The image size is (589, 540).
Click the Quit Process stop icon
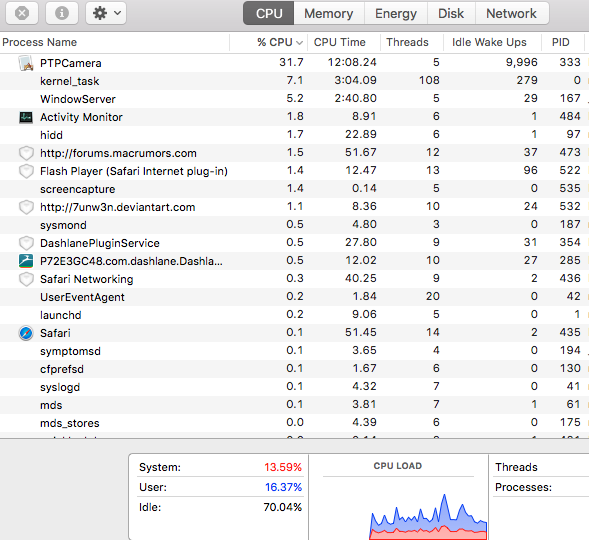tap(22, 14)
